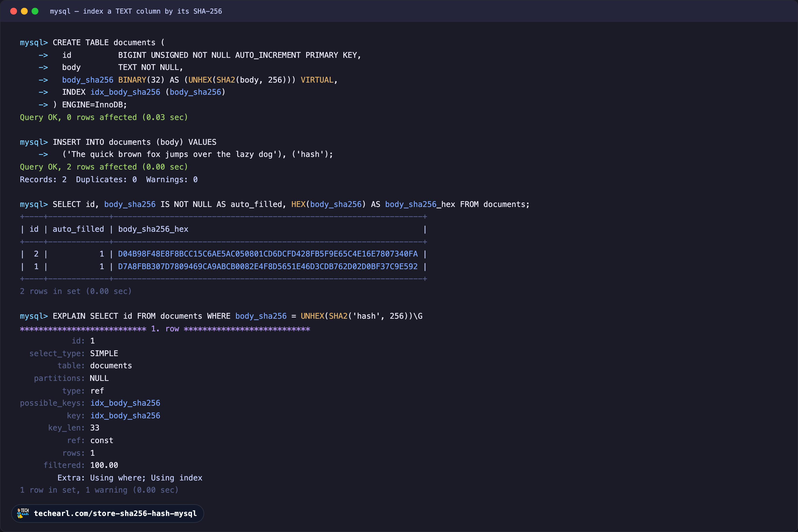
Task: Click the 'partitions: NULL' row
Action: (x=71, y=378)
